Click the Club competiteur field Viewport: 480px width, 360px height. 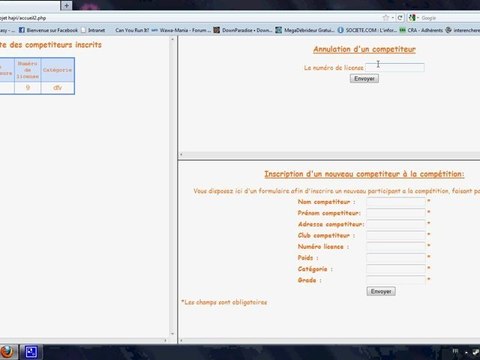(396, 235)
